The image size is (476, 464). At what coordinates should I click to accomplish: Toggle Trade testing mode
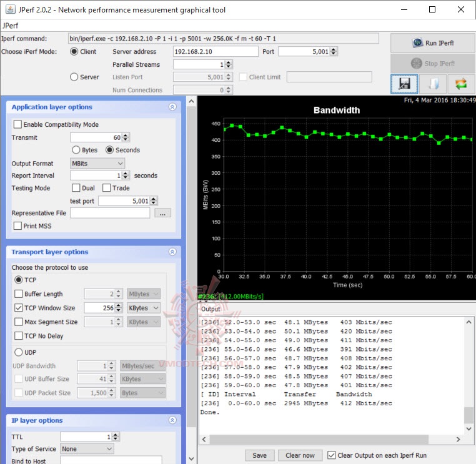pos(106,188)
